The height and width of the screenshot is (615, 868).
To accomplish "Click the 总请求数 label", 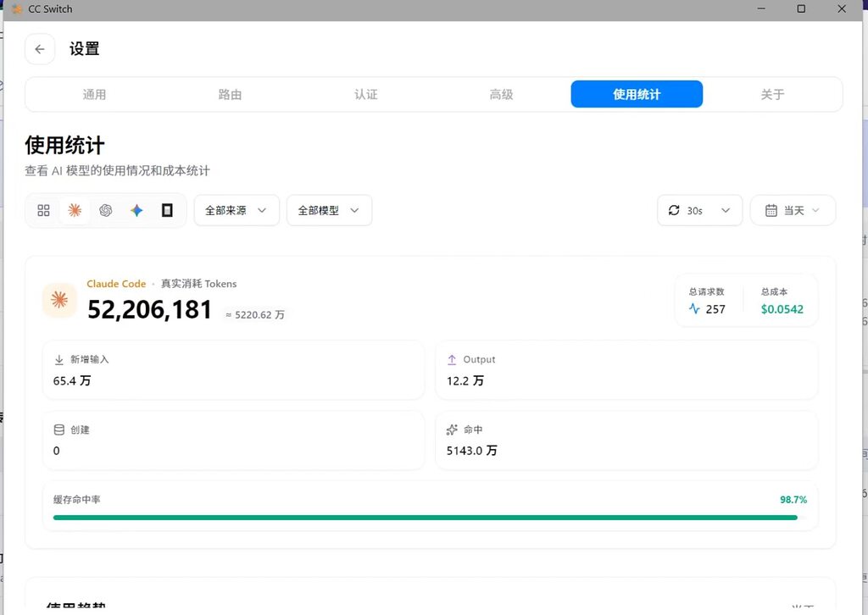I will 706,291.
